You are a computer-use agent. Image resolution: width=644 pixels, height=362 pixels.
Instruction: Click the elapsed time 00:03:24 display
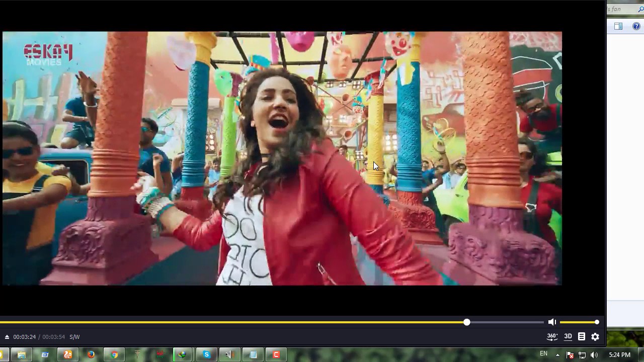click(x=24, y=337)
